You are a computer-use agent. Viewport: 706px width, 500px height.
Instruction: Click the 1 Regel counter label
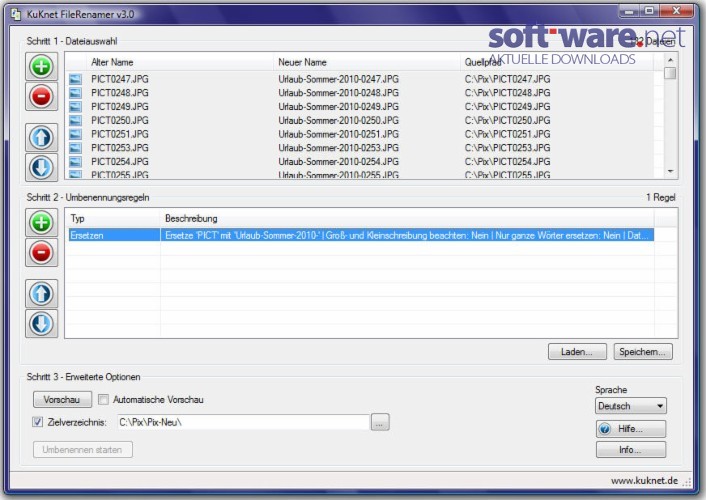(661, 197)
